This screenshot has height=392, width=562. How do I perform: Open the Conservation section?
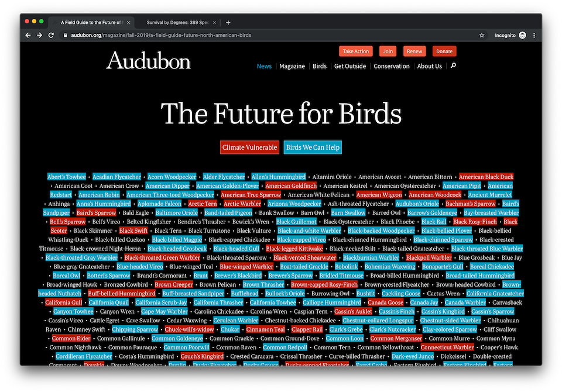coord(392,66)
